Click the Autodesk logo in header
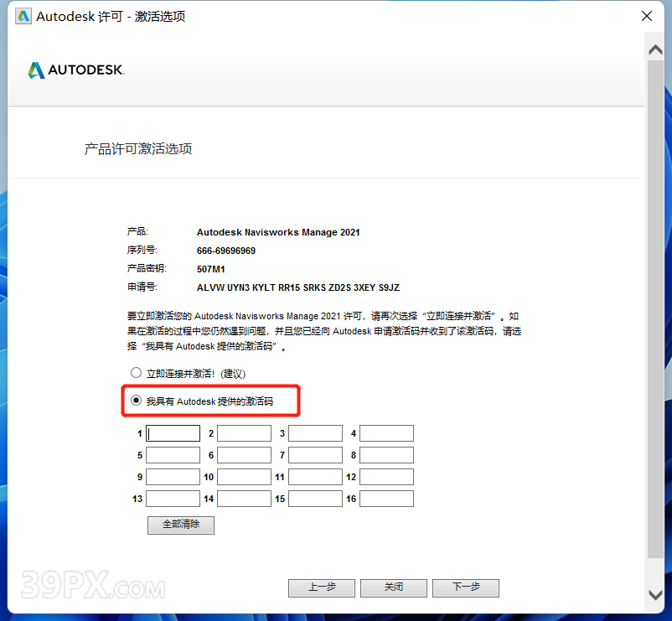 76,70
